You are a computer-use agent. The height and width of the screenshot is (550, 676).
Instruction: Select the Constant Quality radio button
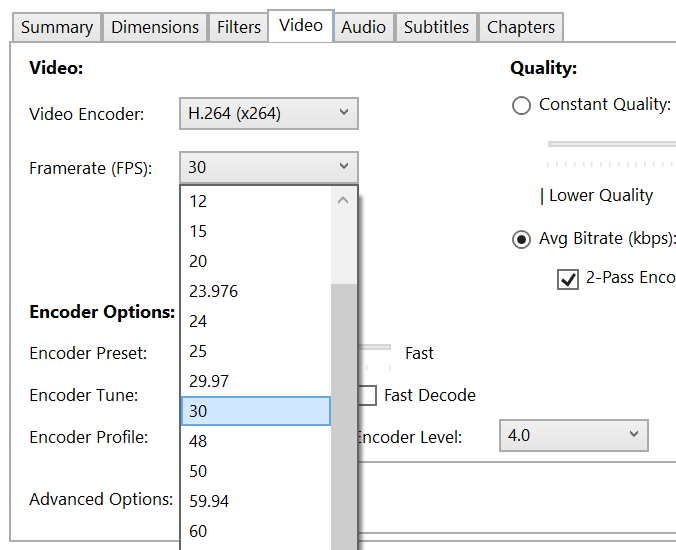click(521, 105)
